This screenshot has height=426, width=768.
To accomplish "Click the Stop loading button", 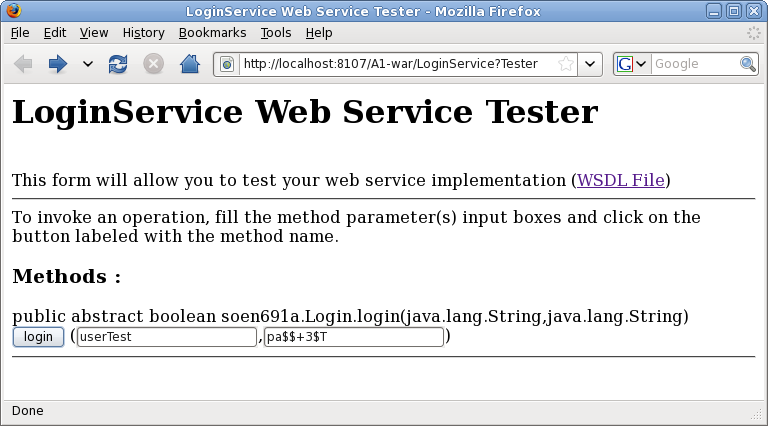I will [x=153, y=64].
